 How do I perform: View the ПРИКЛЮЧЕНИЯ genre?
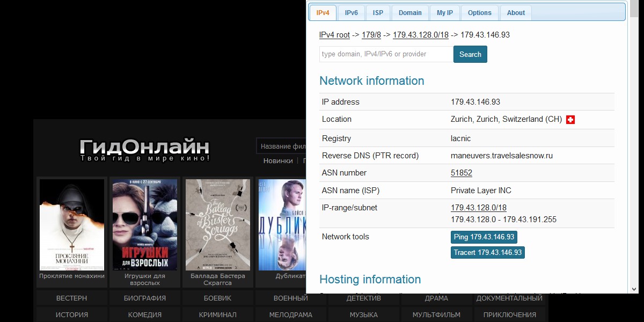pyautogui.click(x=509, y=315)
